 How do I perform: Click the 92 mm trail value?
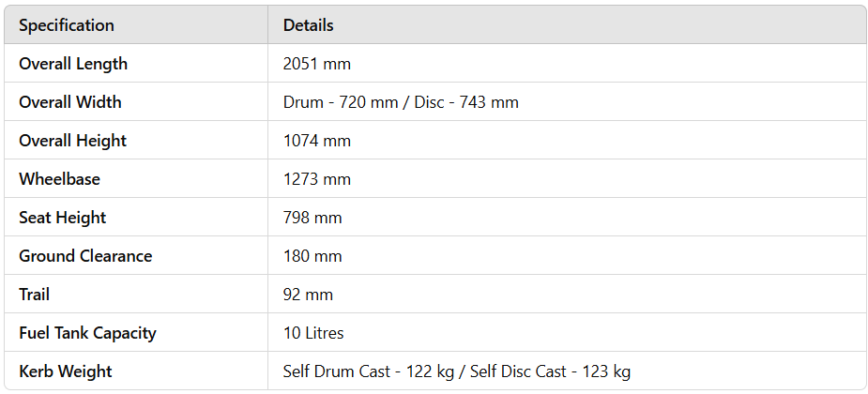coord(308,295)
